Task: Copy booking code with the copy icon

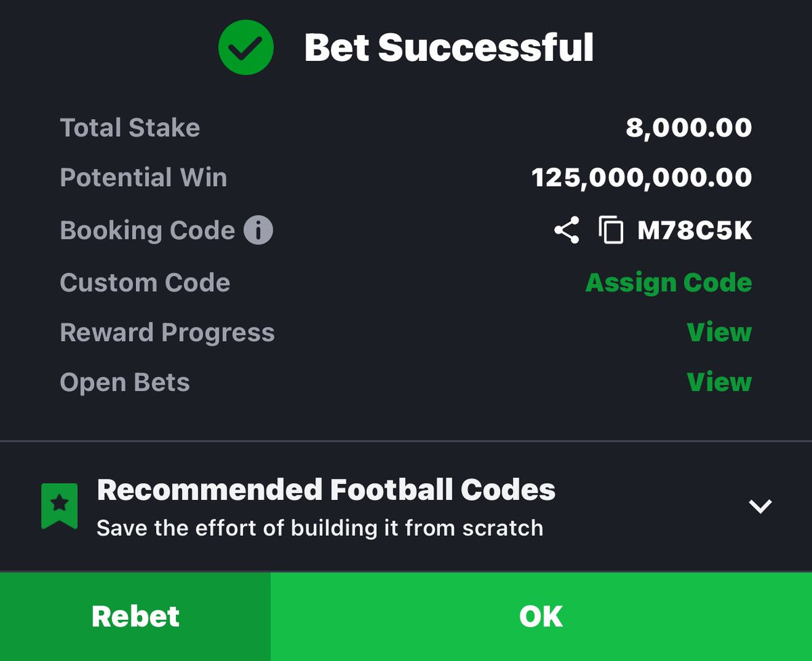Action: (611, 231)
